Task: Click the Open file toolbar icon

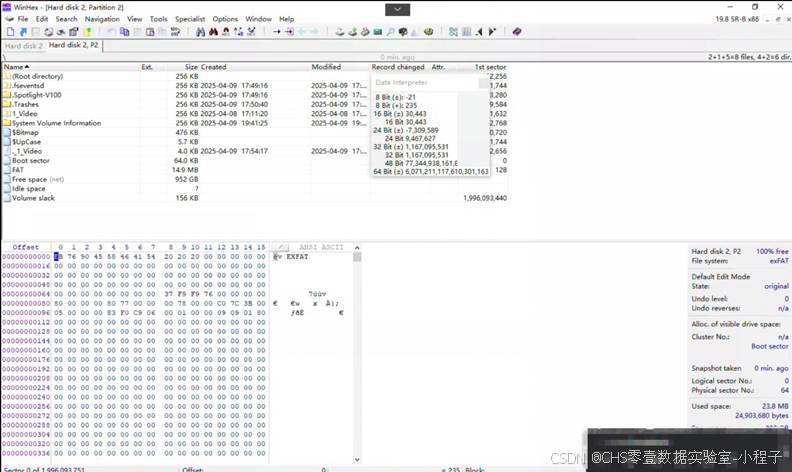Action: (x=23, y=31)
